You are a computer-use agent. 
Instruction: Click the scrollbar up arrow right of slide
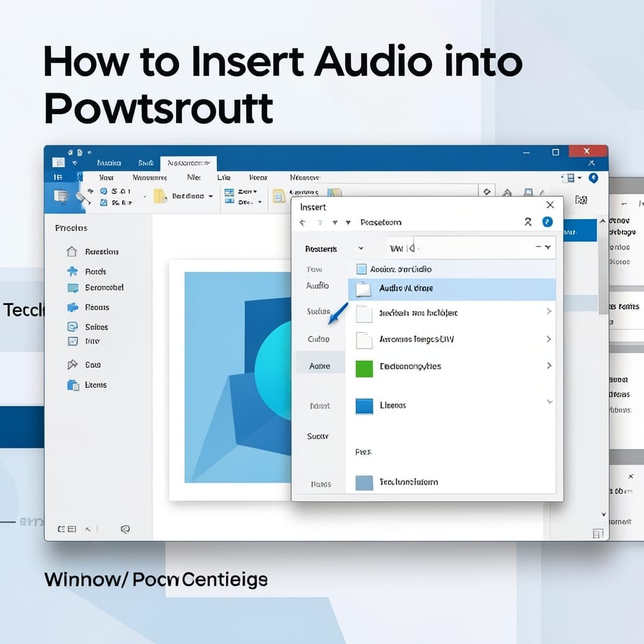[602, 221]
